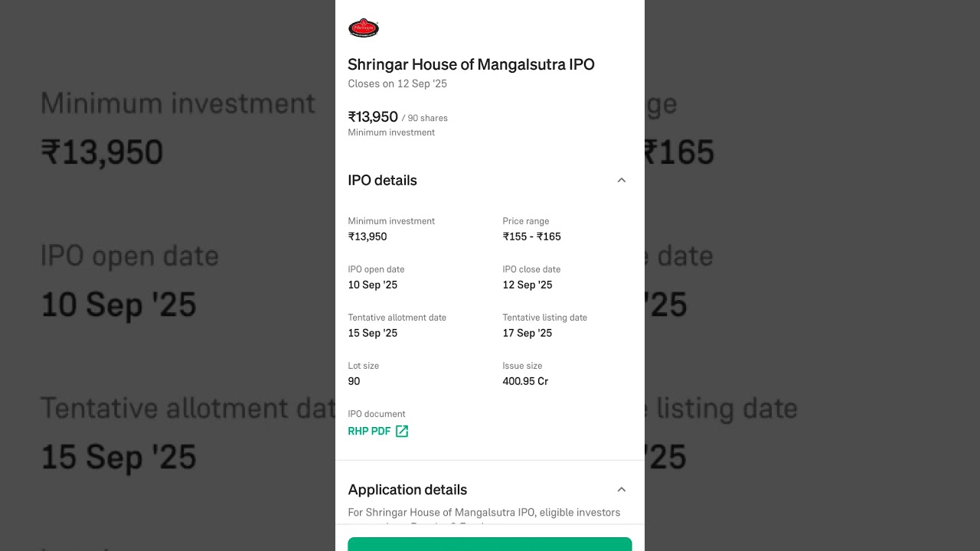The width and height of the screenshot is (980, 551).
Task: Open the RHP PDF link
Action: click(370, 432)
